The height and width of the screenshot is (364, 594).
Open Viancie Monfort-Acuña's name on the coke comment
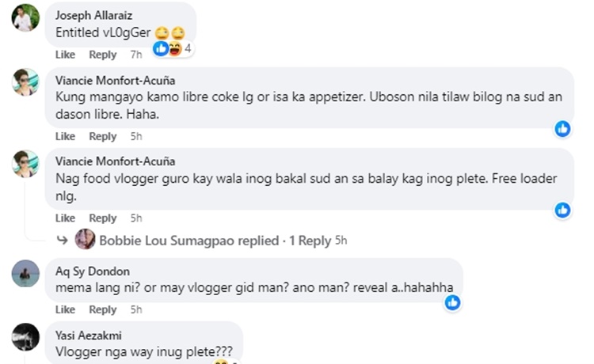click(x=116, y=80)
